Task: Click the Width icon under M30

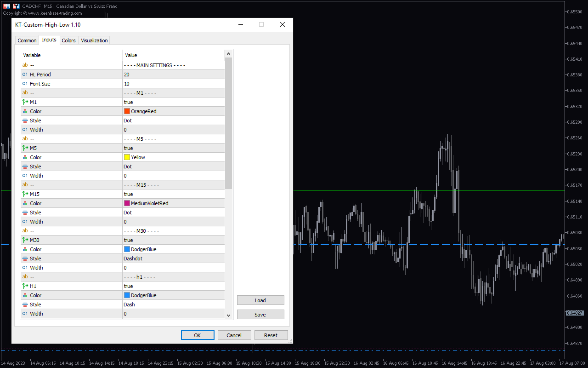Action: pyautogui.click(x=25, y=268)
